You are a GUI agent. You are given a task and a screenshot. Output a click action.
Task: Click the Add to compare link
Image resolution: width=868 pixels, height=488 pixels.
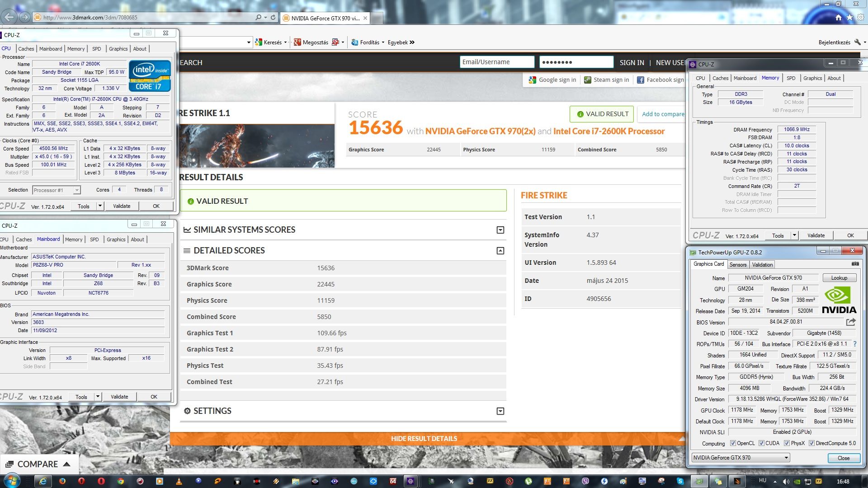click(662, 114)
